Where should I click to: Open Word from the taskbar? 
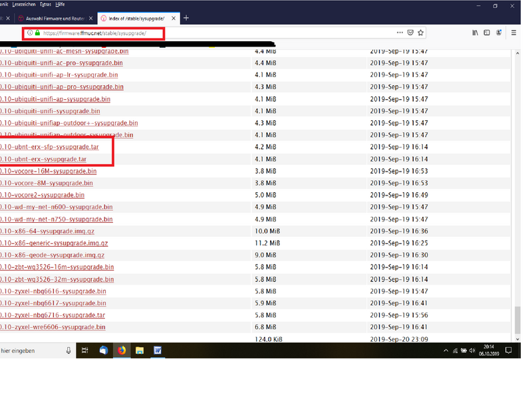(x=158, y=350)
